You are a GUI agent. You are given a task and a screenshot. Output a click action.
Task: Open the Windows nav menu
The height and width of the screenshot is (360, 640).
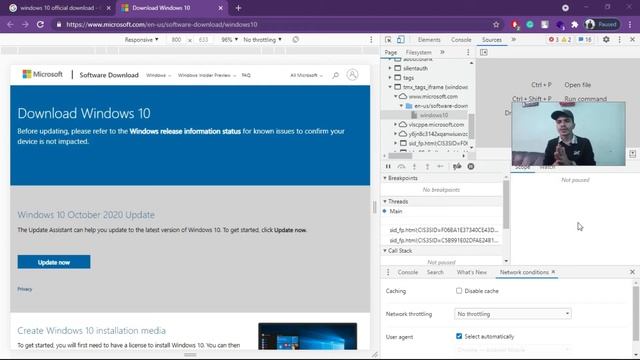click(x=158, y=76)
